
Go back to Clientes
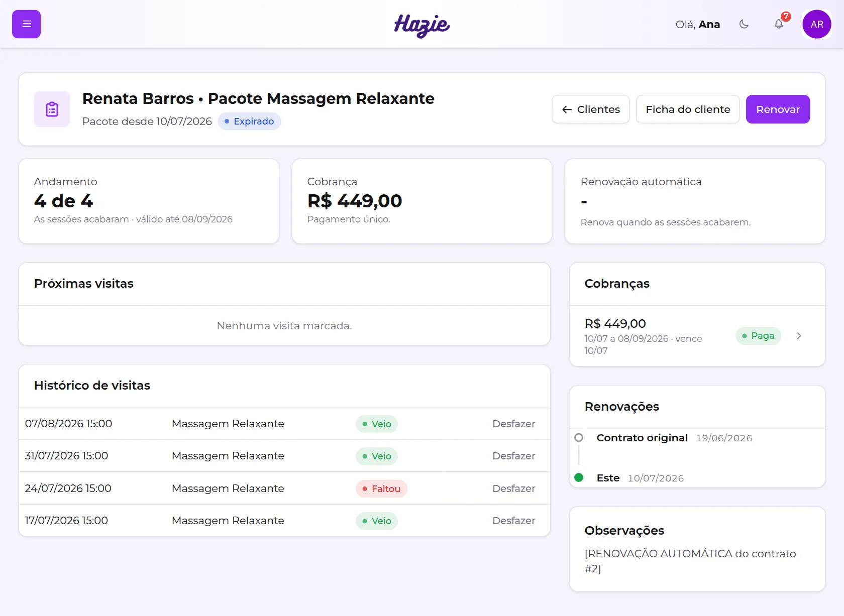(x=591, y=109)
